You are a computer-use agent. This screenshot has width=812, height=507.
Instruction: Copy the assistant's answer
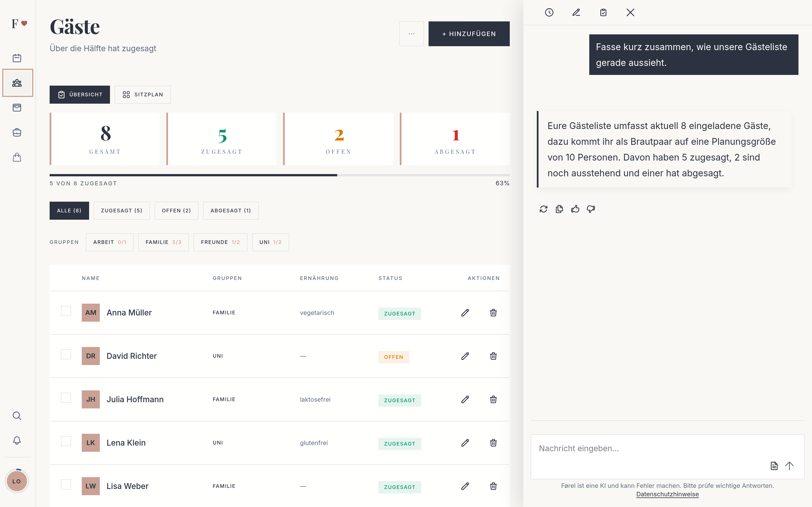coord(559,209)
